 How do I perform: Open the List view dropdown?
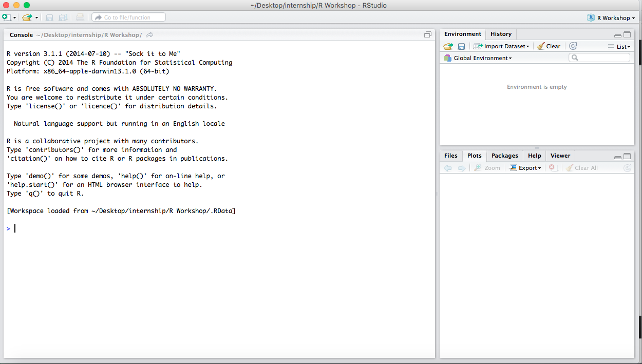(x=619, y=46)
